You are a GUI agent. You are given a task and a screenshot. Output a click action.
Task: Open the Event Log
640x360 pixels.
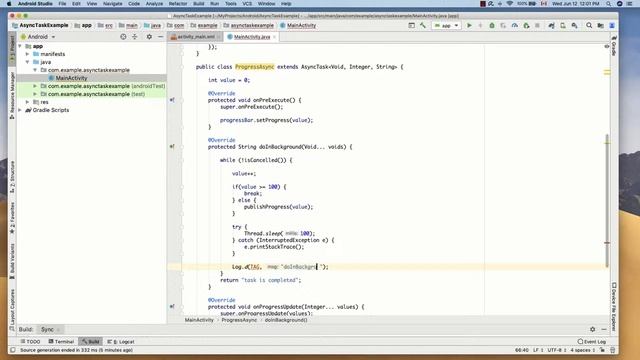point(592,342)
